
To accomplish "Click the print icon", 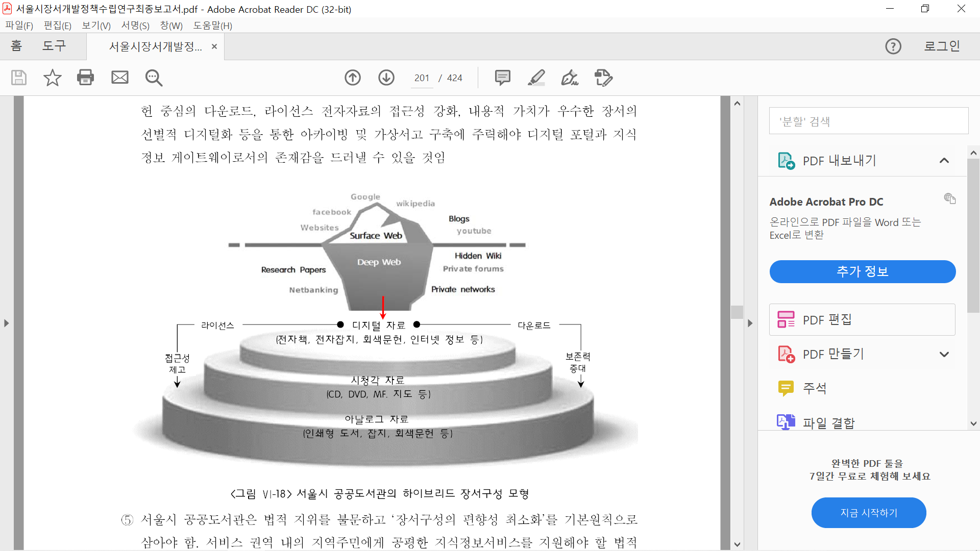I will [x=85, y=78].
